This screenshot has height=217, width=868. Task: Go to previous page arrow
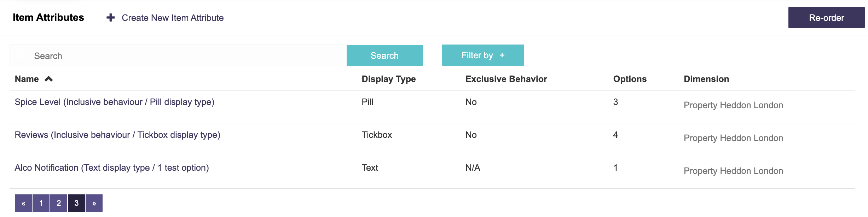pos(23,203)
